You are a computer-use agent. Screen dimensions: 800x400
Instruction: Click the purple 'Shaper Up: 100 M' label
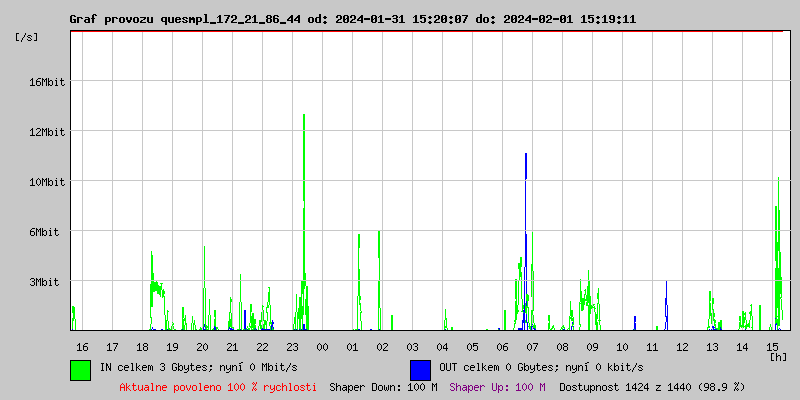click(497, 387)
